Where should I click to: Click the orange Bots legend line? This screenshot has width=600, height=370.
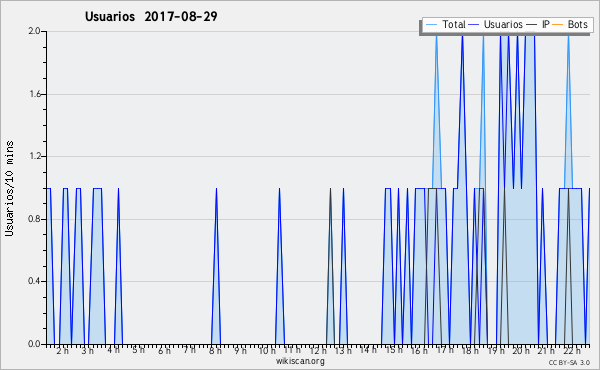(558, 25)
